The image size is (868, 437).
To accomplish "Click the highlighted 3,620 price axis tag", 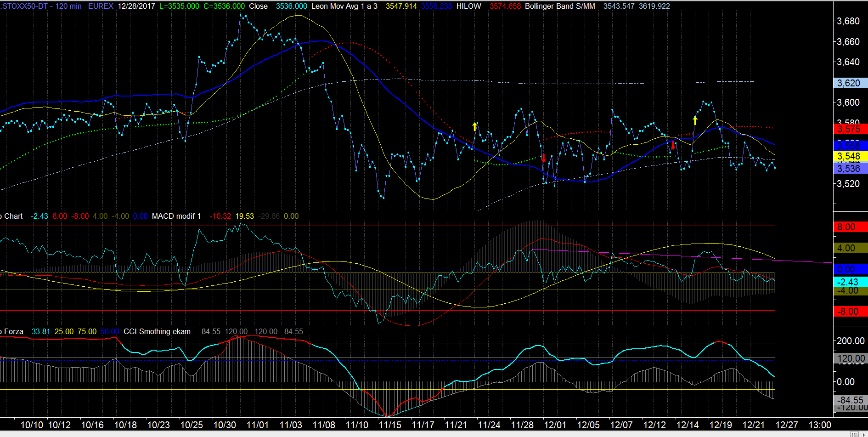I will (850, 83).
